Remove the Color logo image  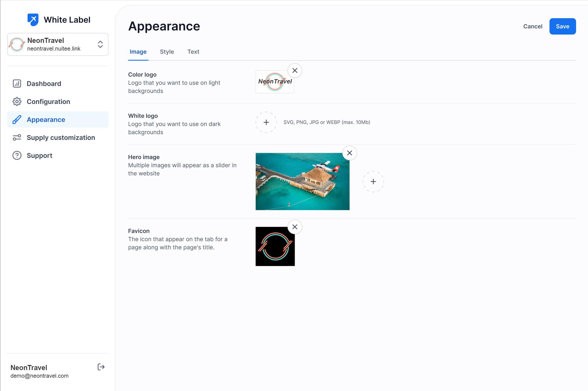pos(295,70)
